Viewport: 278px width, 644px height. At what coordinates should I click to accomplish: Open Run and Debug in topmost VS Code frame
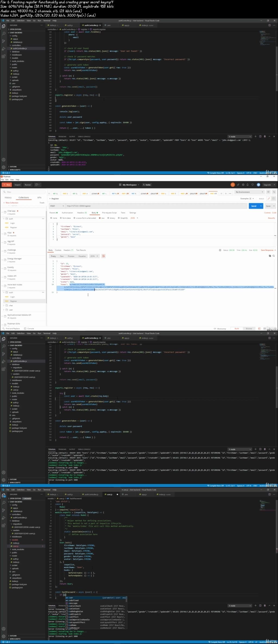click(x=4, y=49)
